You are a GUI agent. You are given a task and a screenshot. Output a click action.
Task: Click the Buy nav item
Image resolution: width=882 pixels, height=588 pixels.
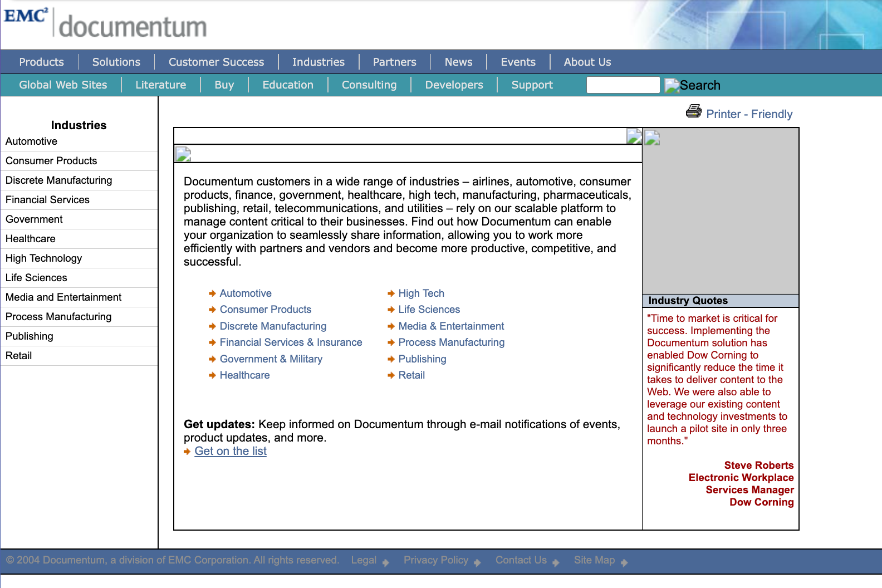pyautogui.click(x=224, y=85)
